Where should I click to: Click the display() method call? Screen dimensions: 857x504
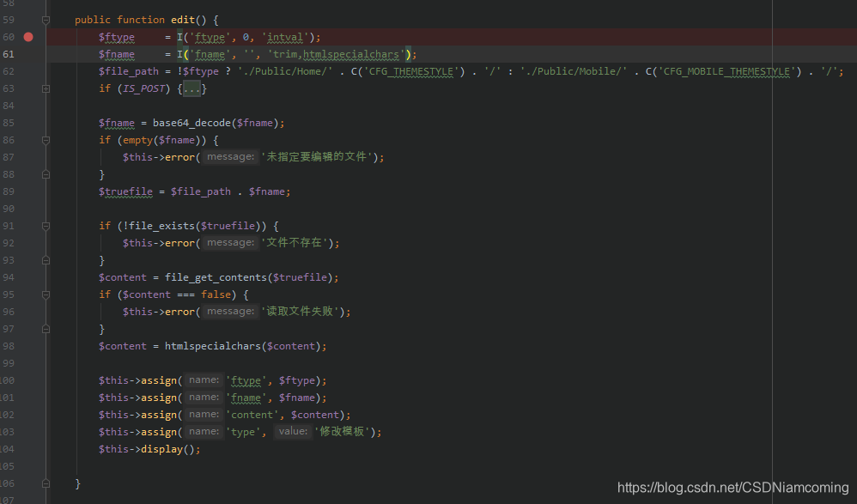point(167,449)
